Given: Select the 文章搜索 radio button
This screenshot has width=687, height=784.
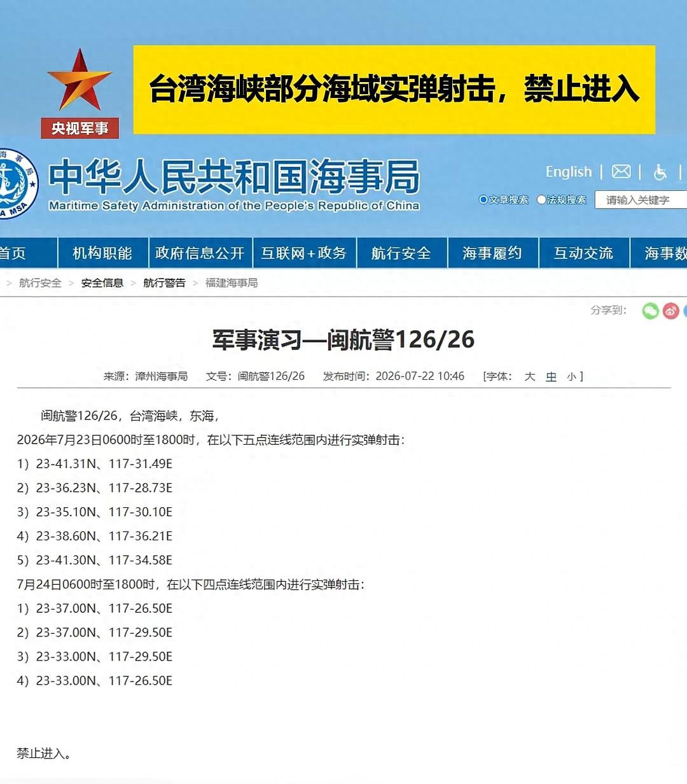Looking at the screenshot, I should (483, 200).
